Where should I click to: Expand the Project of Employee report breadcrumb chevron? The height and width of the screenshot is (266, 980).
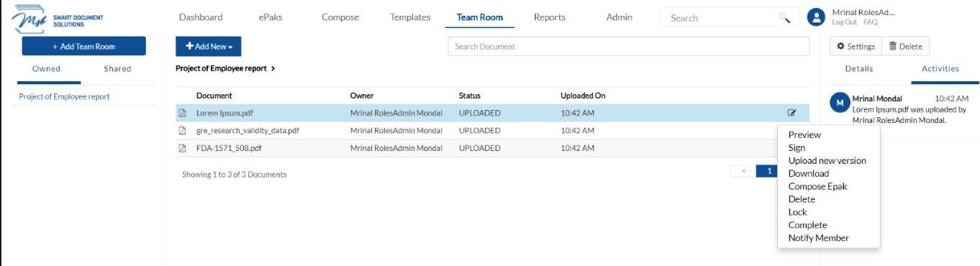pyautogui.click(x=273, y=68)
